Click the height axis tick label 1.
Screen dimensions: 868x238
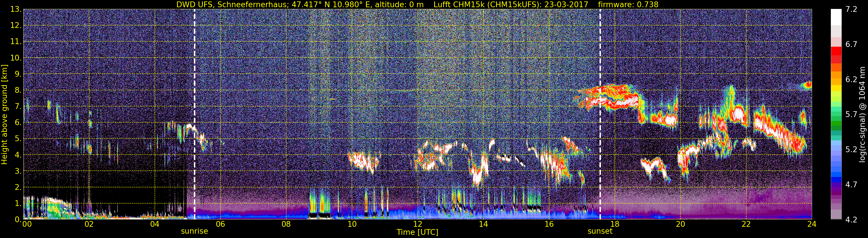click(x=18, y=204)
